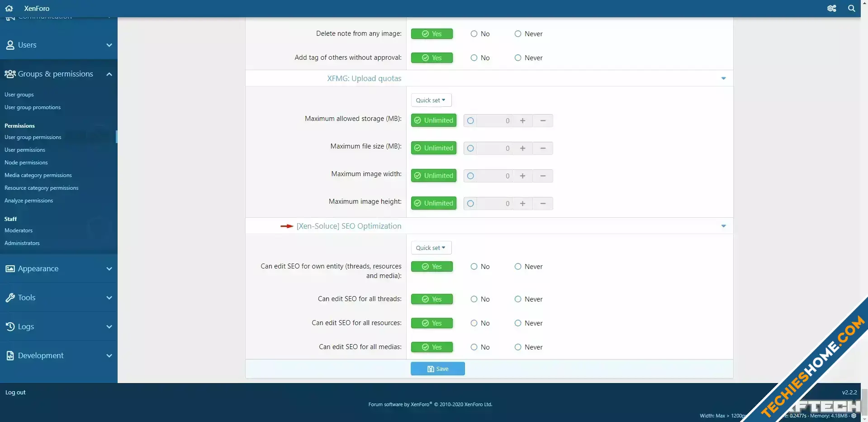Click the Save button
This screenshot has width=868, height=422.
click(x=438, y=369)
